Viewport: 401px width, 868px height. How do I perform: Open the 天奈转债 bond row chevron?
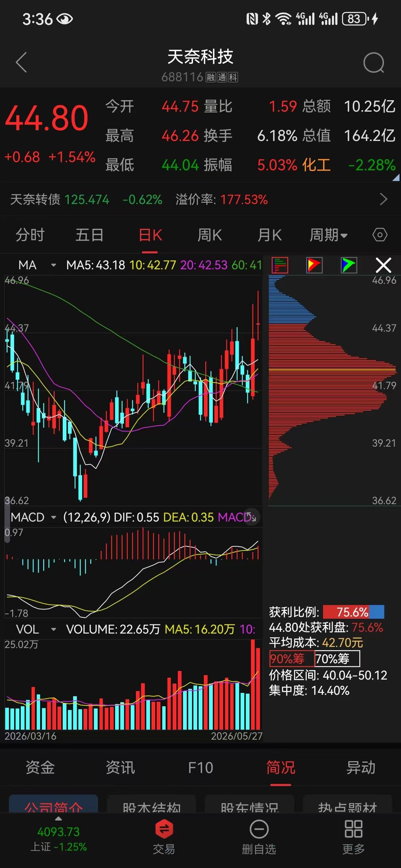[x=384, y=199]
